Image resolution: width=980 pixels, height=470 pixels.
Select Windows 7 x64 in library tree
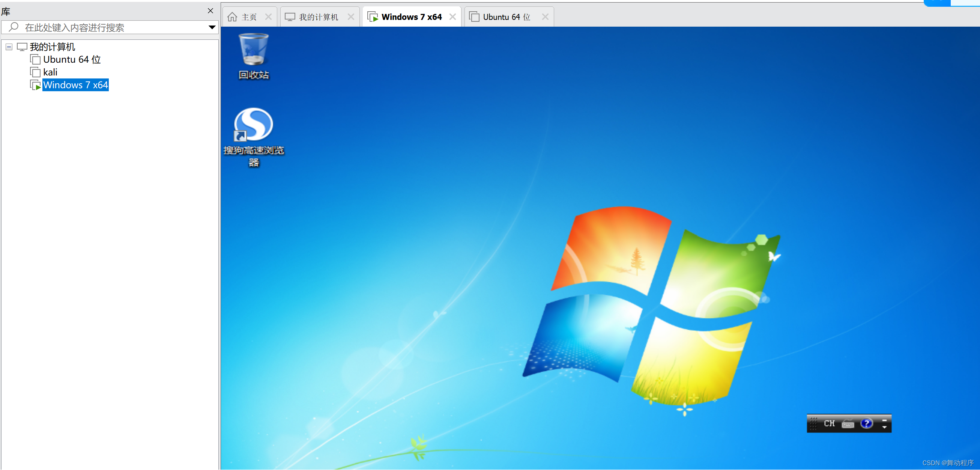coord(75,85)
